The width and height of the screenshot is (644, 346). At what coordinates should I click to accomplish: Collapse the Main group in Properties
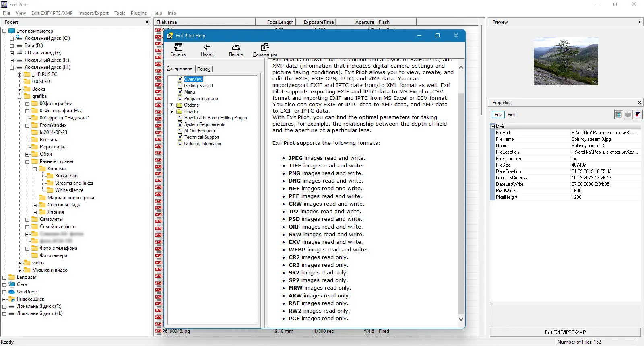click(493, 126)
